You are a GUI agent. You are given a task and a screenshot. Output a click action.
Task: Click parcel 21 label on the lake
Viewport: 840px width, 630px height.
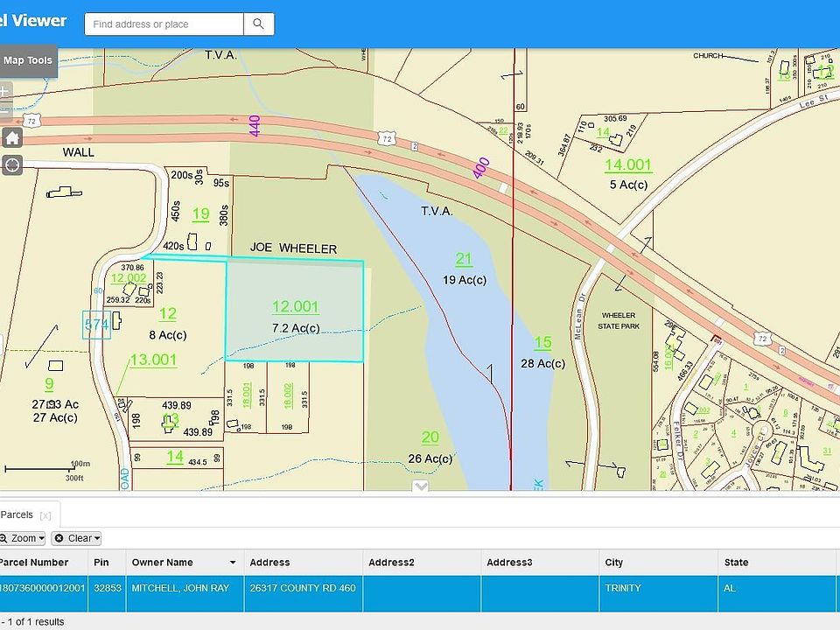pos(464,259)
